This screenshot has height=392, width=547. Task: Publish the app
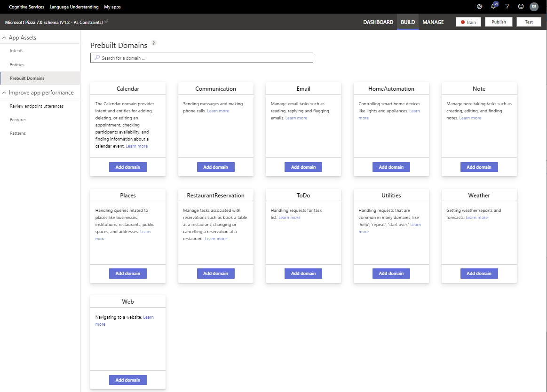[x=498, y=21]
